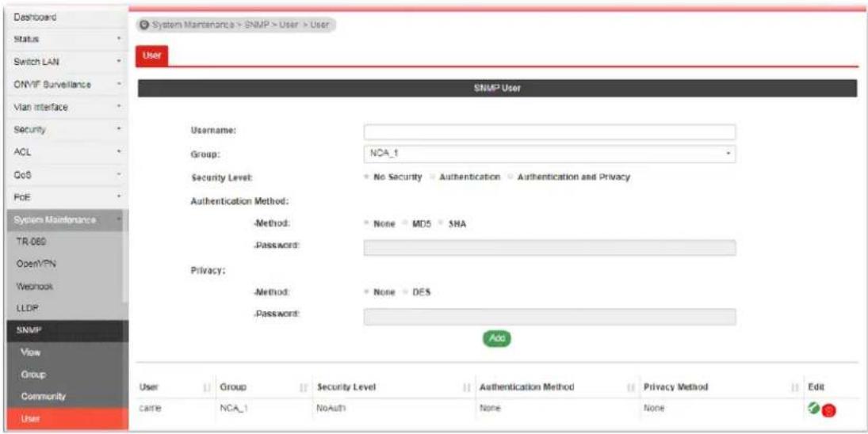Expand the QoS menu

pos(65,175)
